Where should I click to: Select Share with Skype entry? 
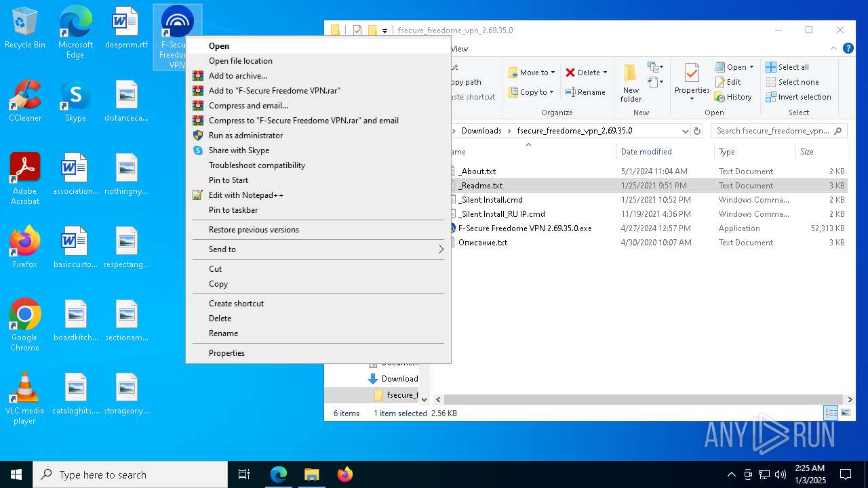[318, 150]
